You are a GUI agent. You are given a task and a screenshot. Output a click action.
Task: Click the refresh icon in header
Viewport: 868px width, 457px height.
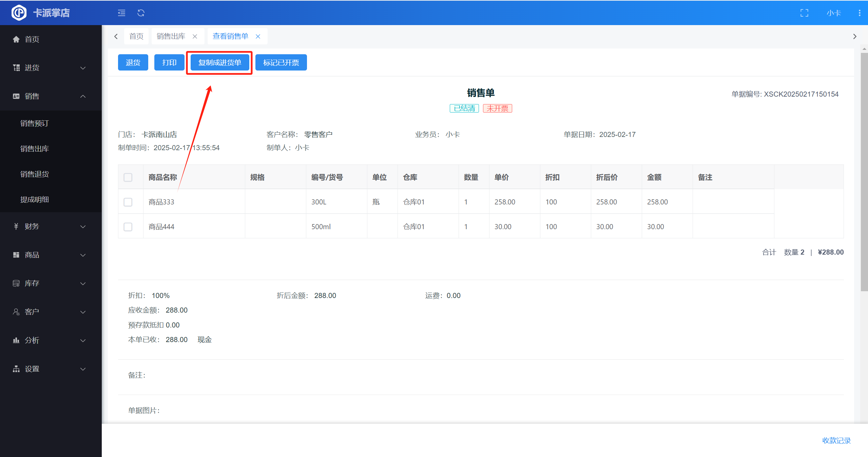pos(141,13)
